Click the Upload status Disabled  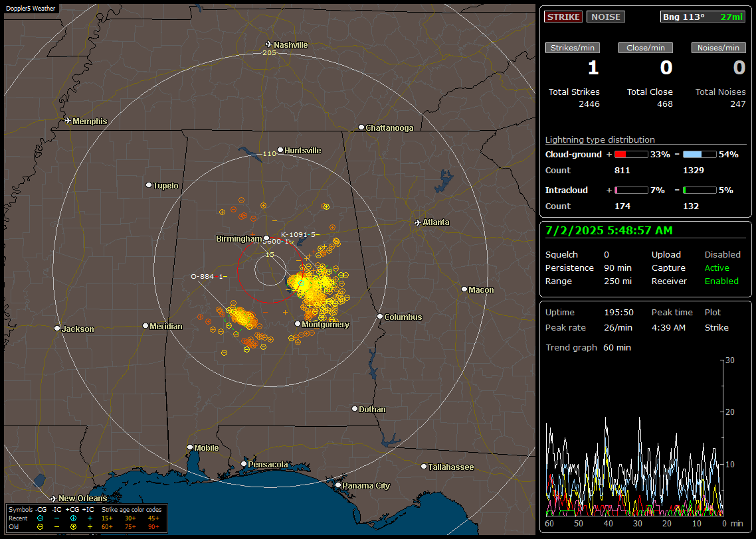[x=722, y=255]
